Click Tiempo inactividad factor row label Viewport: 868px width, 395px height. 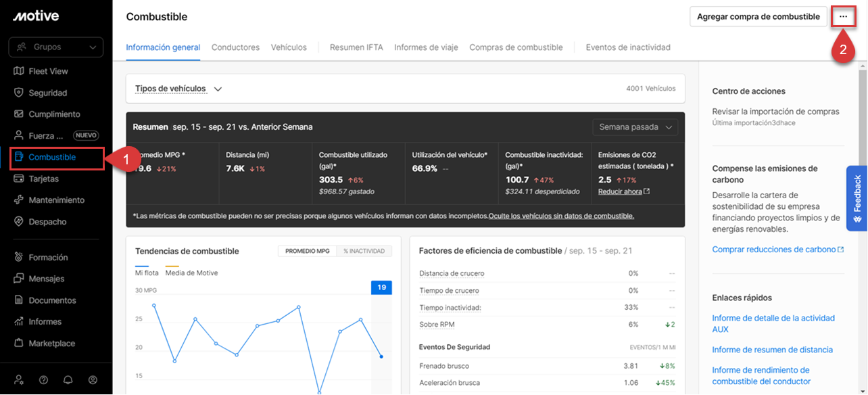(x=450, y=307)
